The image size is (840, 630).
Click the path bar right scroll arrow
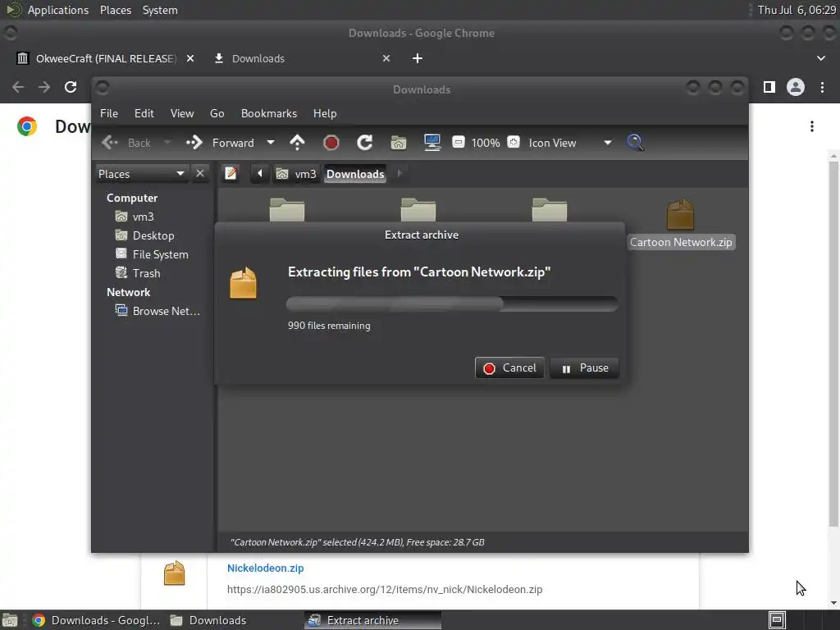[399, 174]
